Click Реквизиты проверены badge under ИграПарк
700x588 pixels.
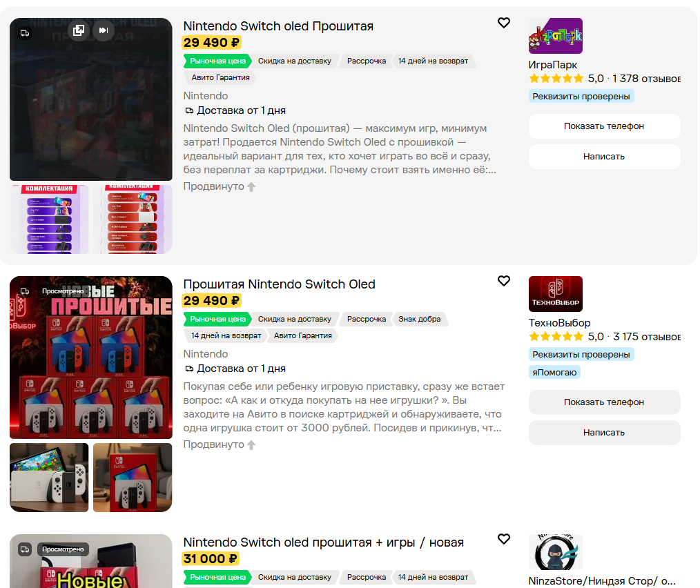click(x=581, y=97)
